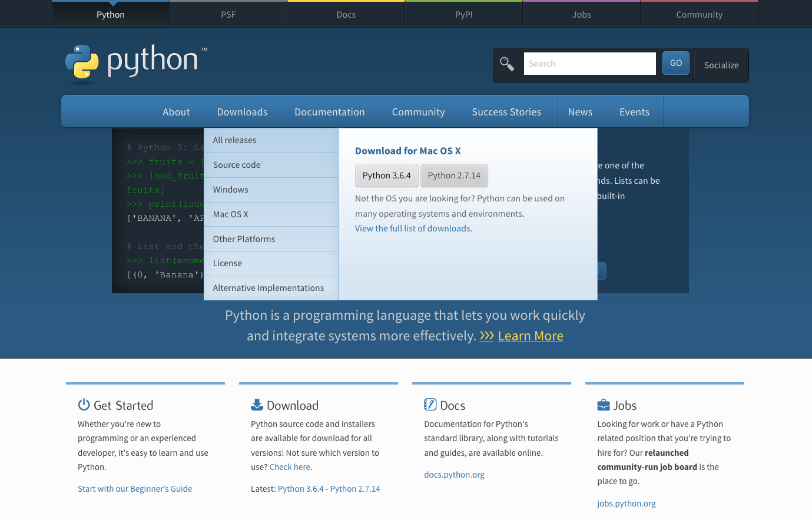Click the Get Started heading
The height and width of the screenshot is (520, 812).
point(123,405)
